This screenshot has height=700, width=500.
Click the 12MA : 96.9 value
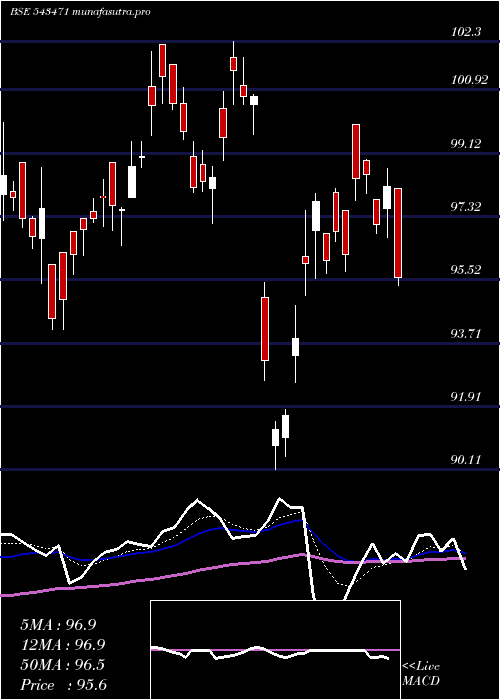[x=62, y=645]
